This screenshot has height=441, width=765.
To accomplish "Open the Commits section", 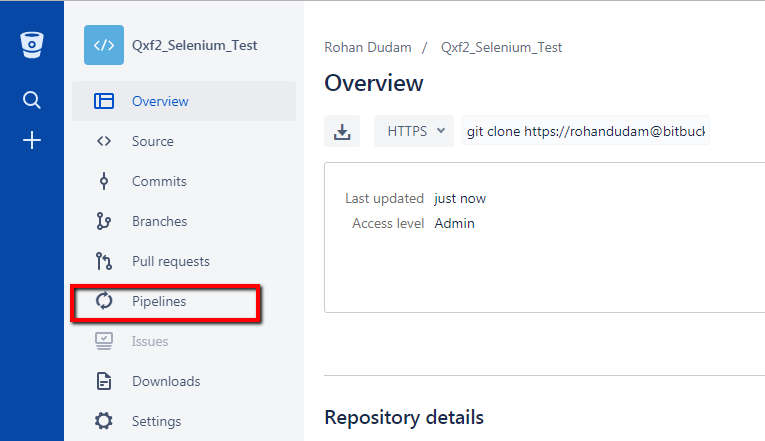I will coord(184,181).
